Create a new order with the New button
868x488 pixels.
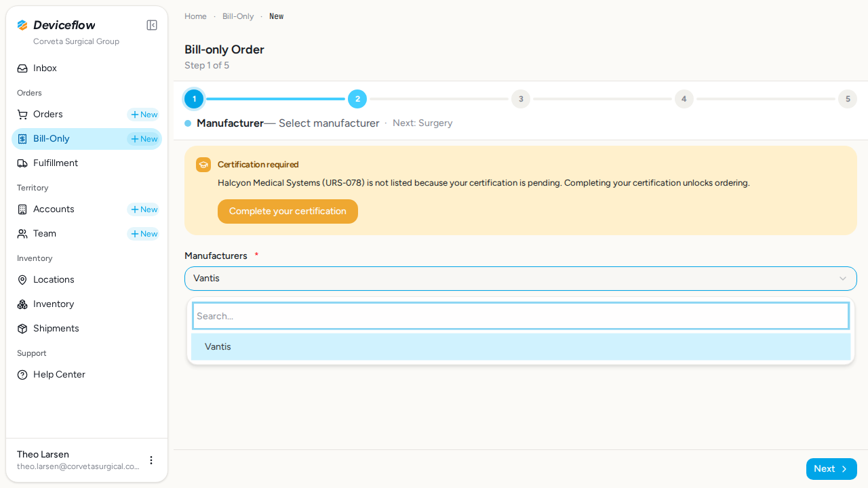tap(143, 115)
